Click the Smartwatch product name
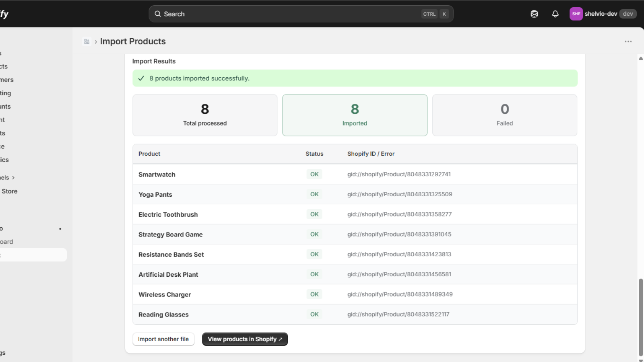644x362 pixels. click(157, 175)
